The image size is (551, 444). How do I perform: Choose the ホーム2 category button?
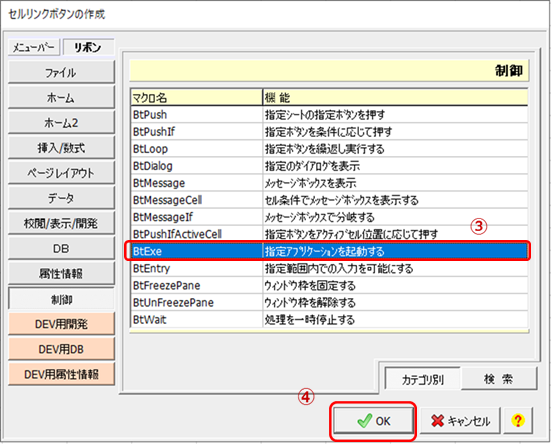(61, 123)
